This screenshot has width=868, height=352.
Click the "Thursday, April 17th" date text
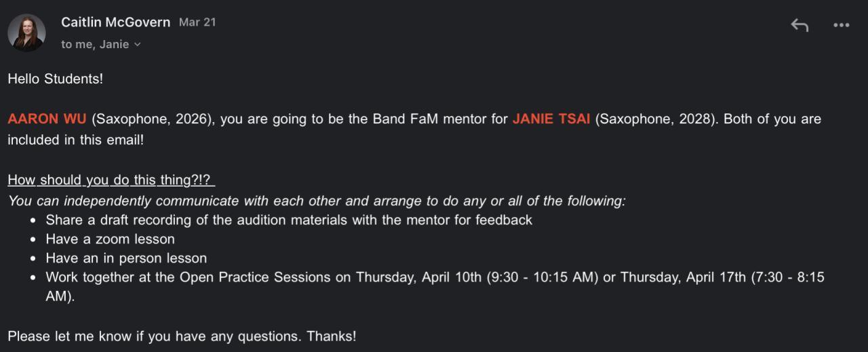point(683,277)
